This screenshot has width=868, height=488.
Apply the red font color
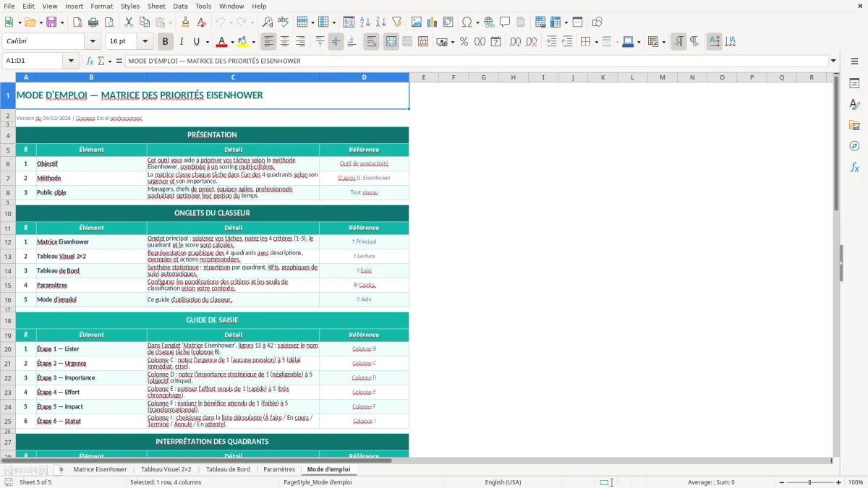click(221, 42)
